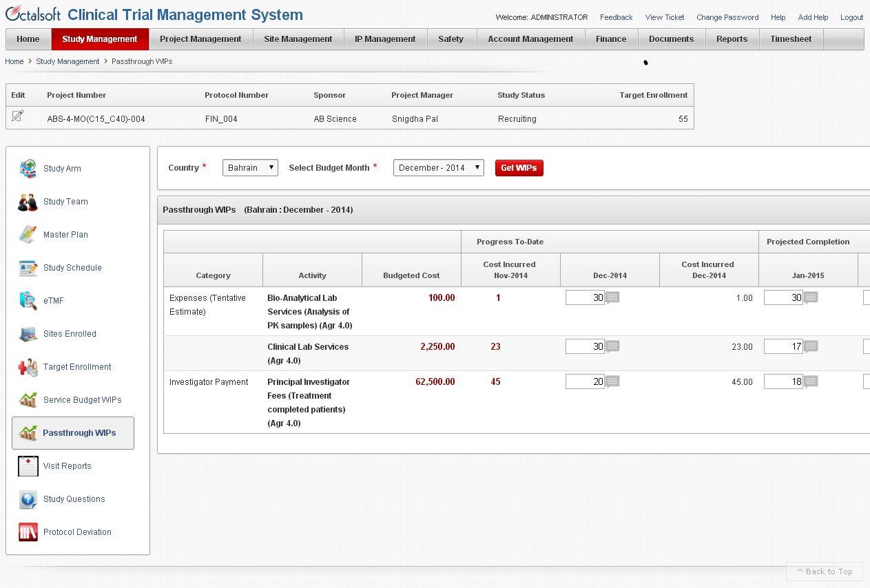
Task: Open the eTMF section
Action: (28, 300)
